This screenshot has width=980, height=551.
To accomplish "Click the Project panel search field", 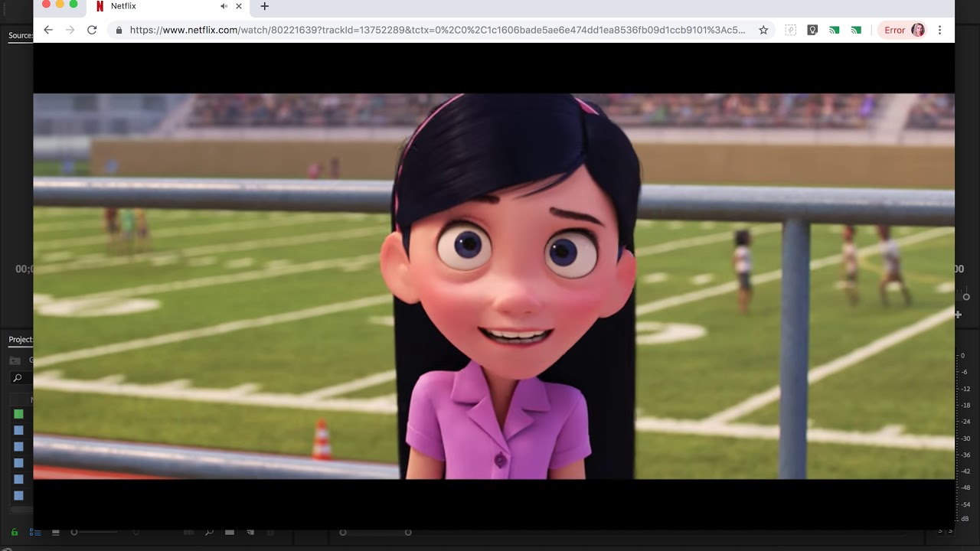I will pyautogui.click(x=22, y=378).
